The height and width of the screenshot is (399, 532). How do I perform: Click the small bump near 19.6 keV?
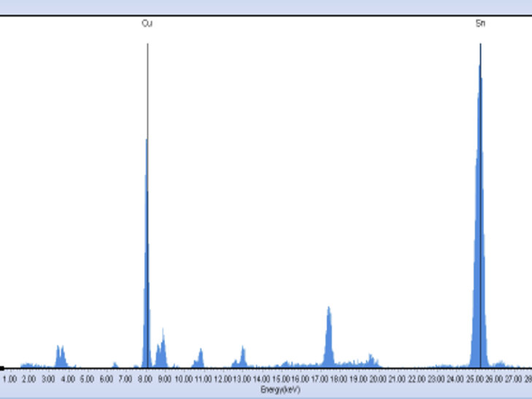click(x=372, y=360)
